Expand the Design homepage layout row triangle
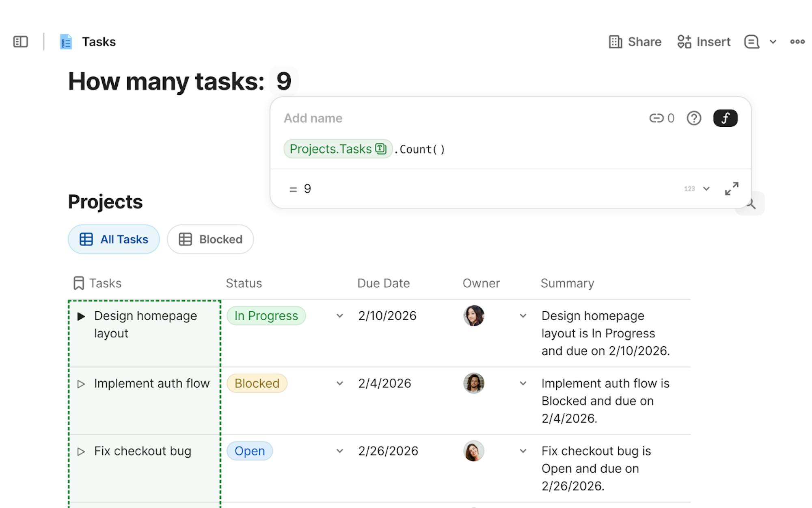Image resolution: width=812 pixels, height=508 pixels. pos(81,316)
